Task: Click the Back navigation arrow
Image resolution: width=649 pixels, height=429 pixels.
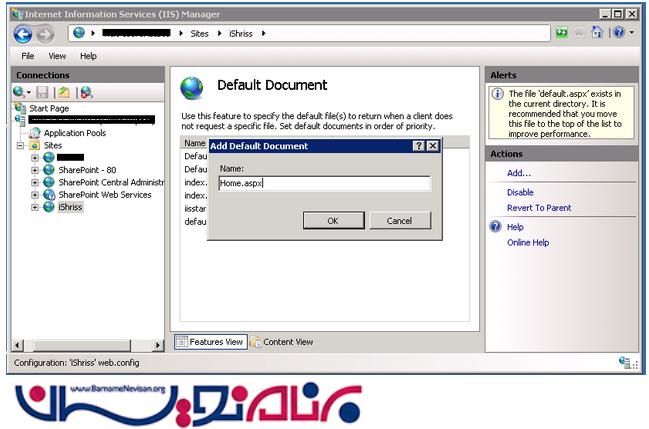Action: (23, 34)
